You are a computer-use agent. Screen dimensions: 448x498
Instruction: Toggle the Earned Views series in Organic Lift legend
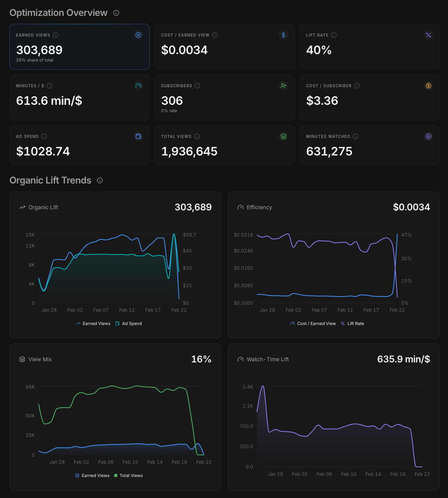coord(93,323)
